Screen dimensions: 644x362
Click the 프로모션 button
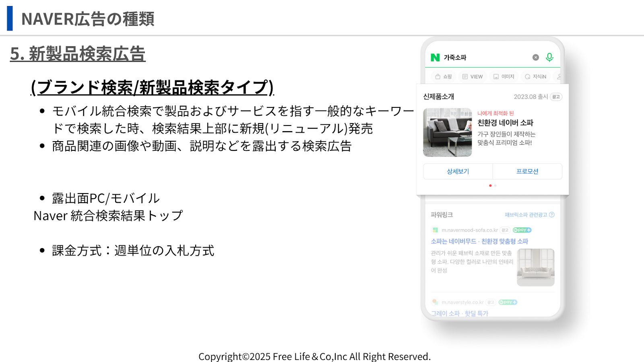click(x=527, y=171)
